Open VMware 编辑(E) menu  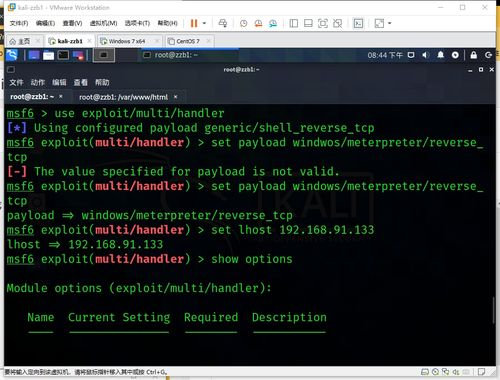click(x=45, y=23)
